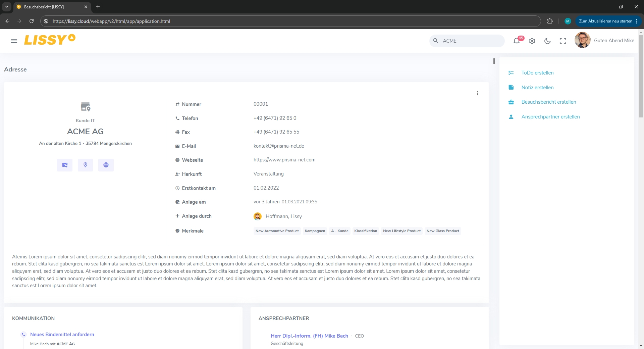Click the map location pin button
This screenshot has width=644, height=349.
86,165
